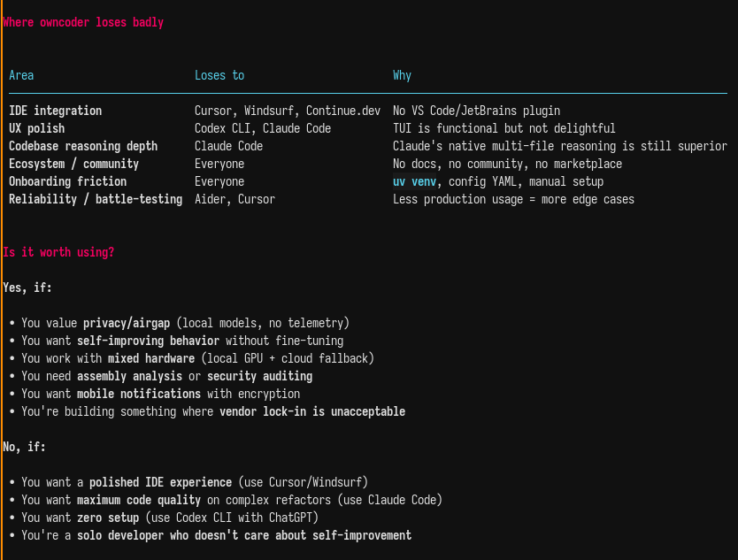The width and height of the screenshot is (738, 560).
Task: Select 'Reliability / battle-testing' row label
Action: tap(96, 200)
